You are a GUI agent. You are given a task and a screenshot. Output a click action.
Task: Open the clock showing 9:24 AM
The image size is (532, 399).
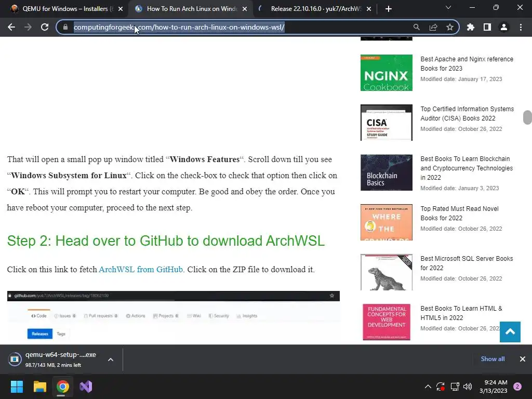click(494, 387)
